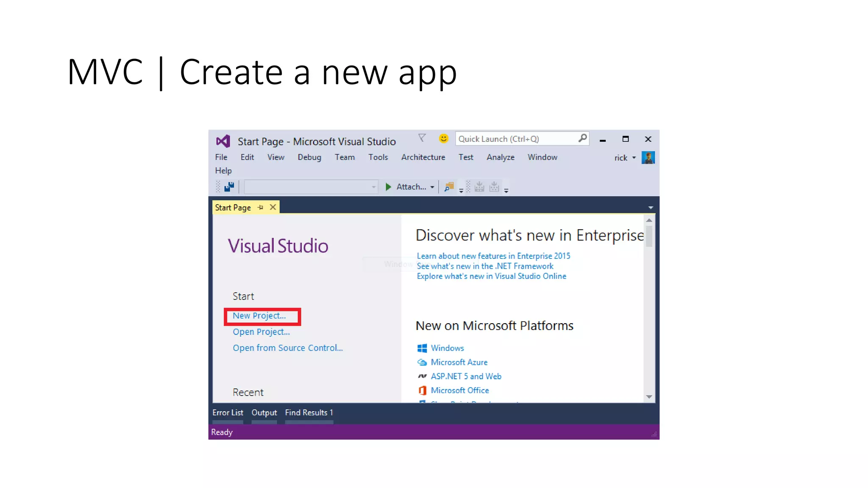Click the window resize grip in status bar
This screenshot has height=488, width=868.
654,434
